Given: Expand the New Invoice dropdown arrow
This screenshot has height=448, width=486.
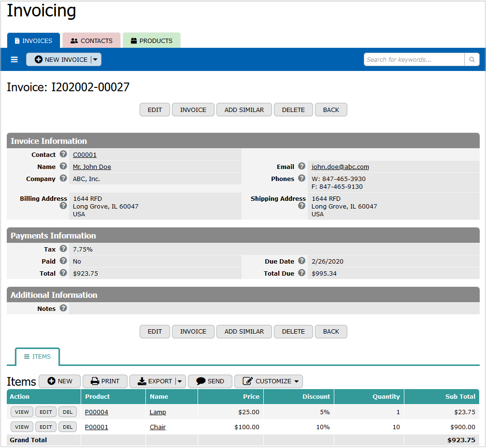Looking at the screenshot, I should pyautogui.click(x=96, y=59).
